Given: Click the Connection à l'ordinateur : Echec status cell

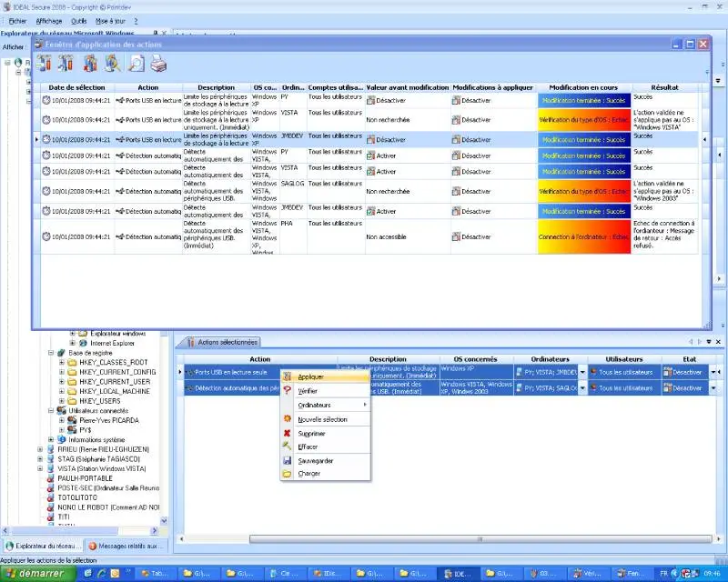Looking at the screenshot, I should pyautogui.click(x=584, y=236).
